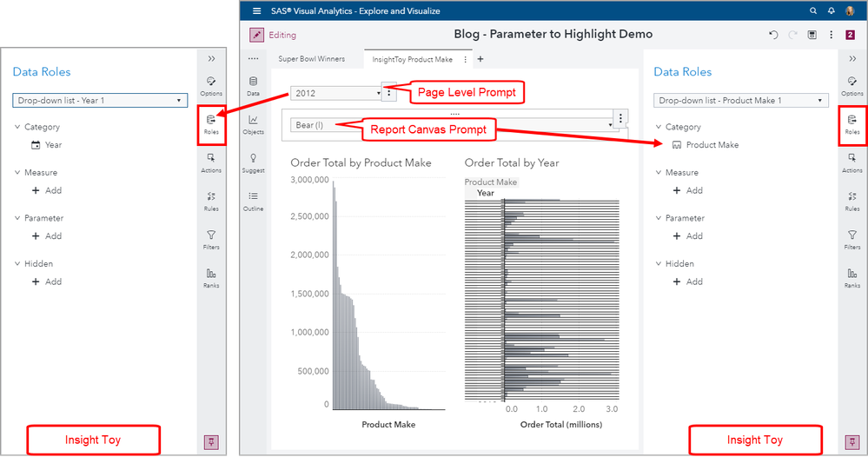Click the left sidebar ellipsis above Data
The height and width of the screenshot is (457, 868).
(x=253, y=59)
